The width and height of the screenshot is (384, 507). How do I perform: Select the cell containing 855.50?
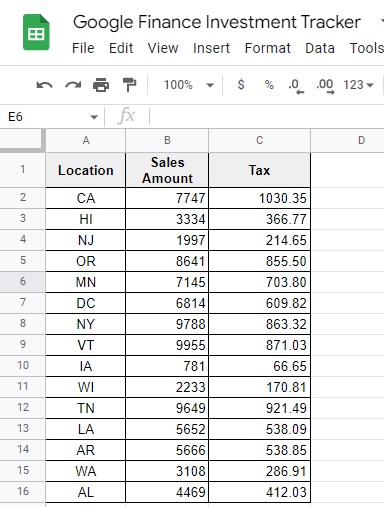point(259,261)
